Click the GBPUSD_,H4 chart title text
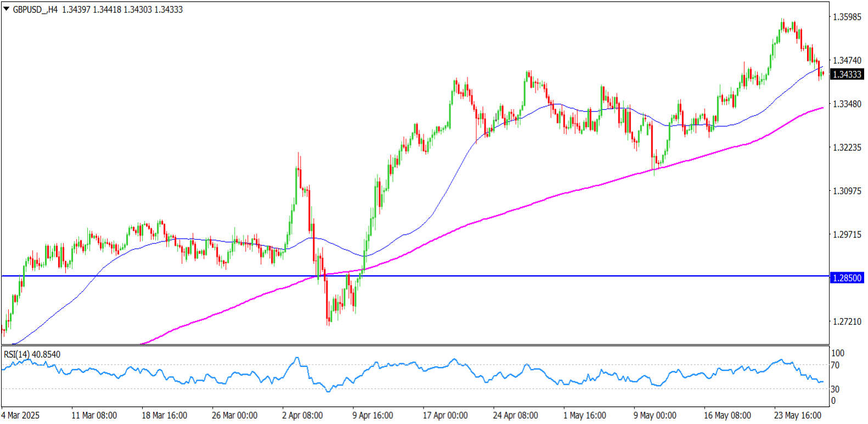 pyautogui.click(x=35, y=9)
